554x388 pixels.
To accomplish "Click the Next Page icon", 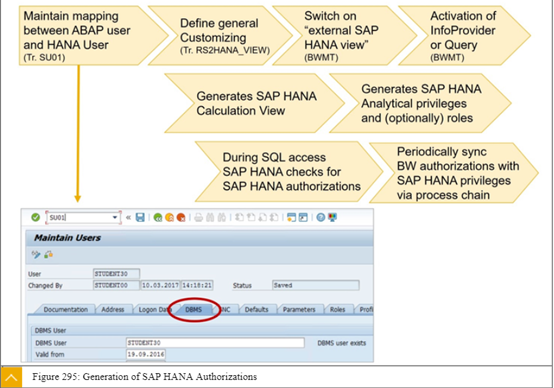I will [x=263, y=217].
